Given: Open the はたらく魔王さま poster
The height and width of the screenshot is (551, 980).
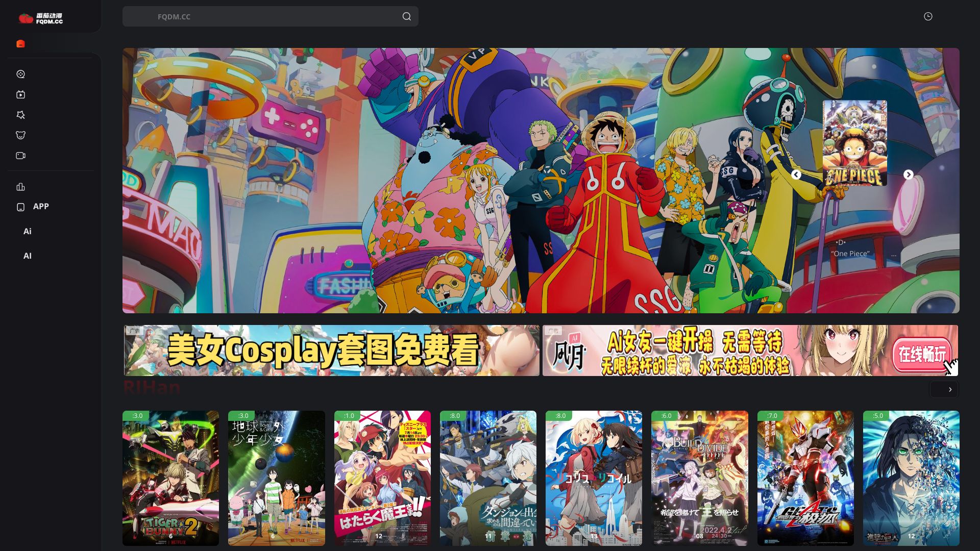Looking at the screenshot, I should 382,478.
